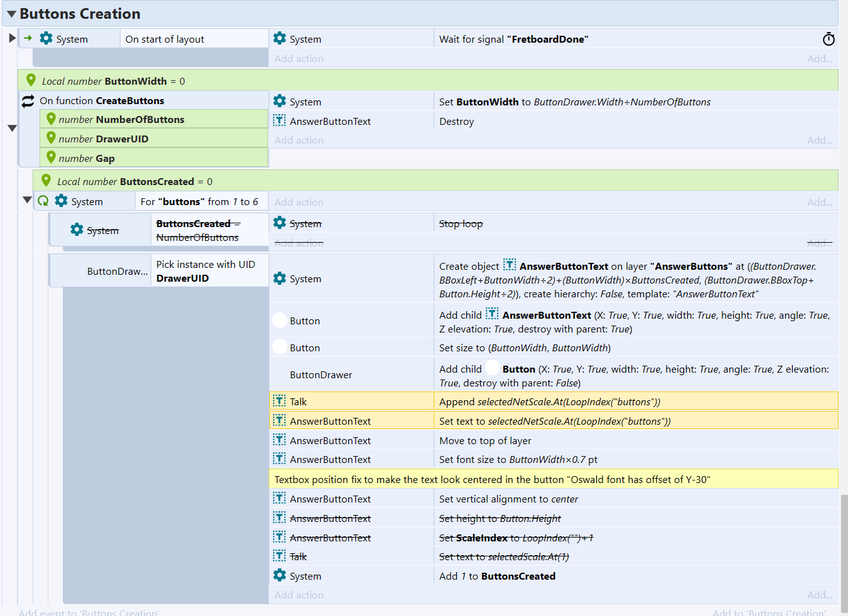Click disabled System gear of ButtonsCreated condition
Image resolution: width=848 pixels, height=616 pixels.
[x=77, y=230]
